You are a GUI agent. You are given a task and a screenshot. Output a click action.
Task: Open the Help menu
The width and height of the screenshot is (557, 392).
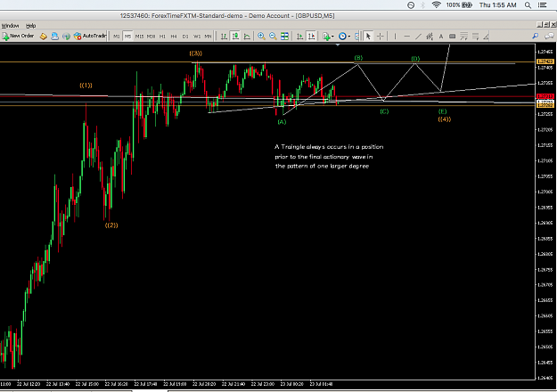[x=31, y=26]
